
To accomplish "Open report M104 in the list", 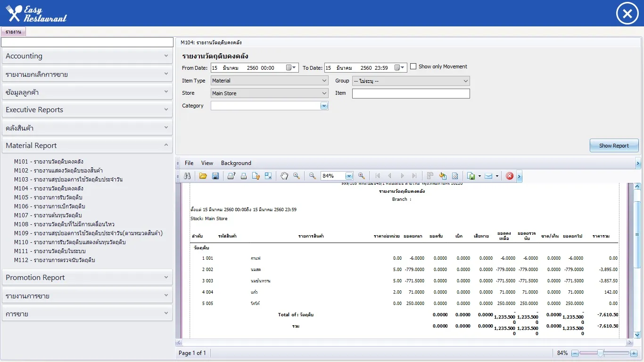I will [x=49, y=189].
